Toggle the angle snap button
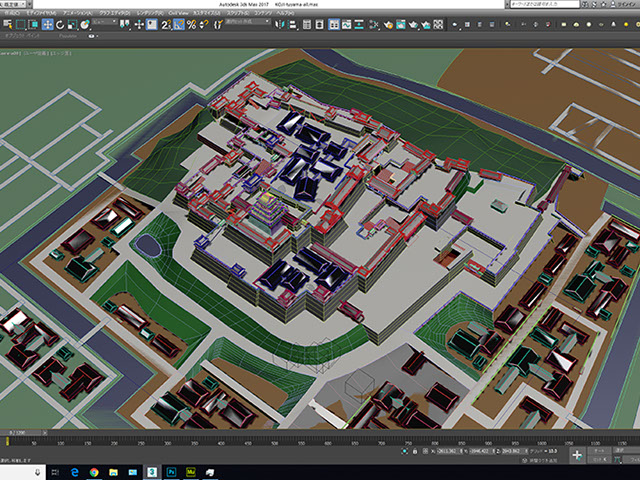The image size is (640, 480). [177, 24]
